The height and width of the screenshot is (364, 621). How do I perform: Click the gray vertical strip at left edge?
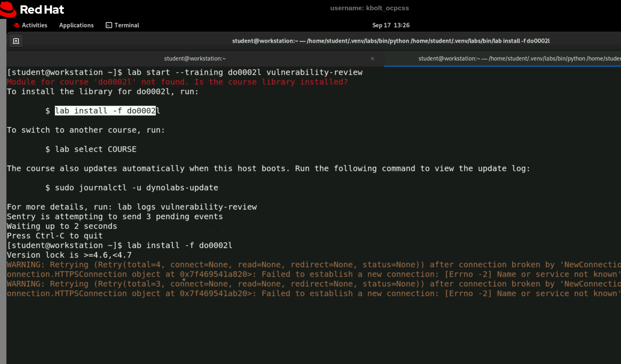pos(3,192)
